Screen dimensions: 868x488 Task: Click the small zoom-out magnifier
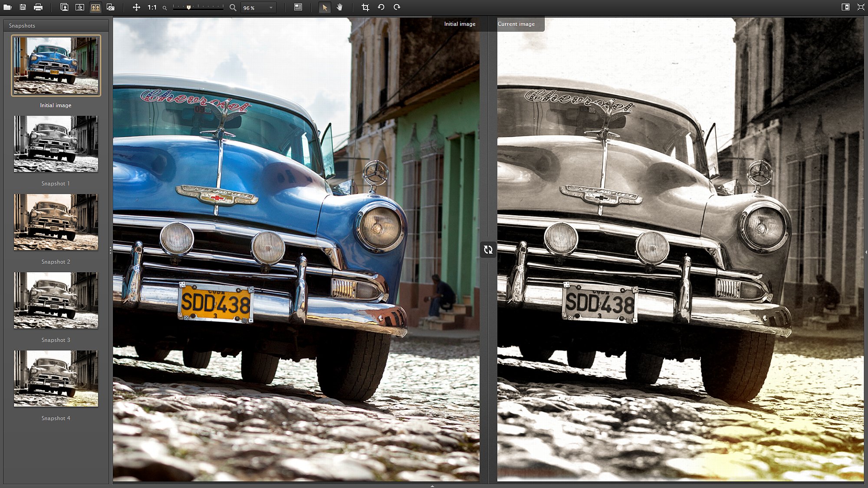click(x=165, y=8)
